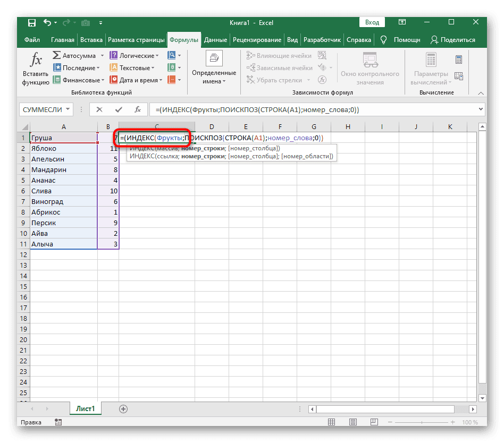
Task: Click the lightbulb Помощн search icon
Action: click(x=382, y=40)
